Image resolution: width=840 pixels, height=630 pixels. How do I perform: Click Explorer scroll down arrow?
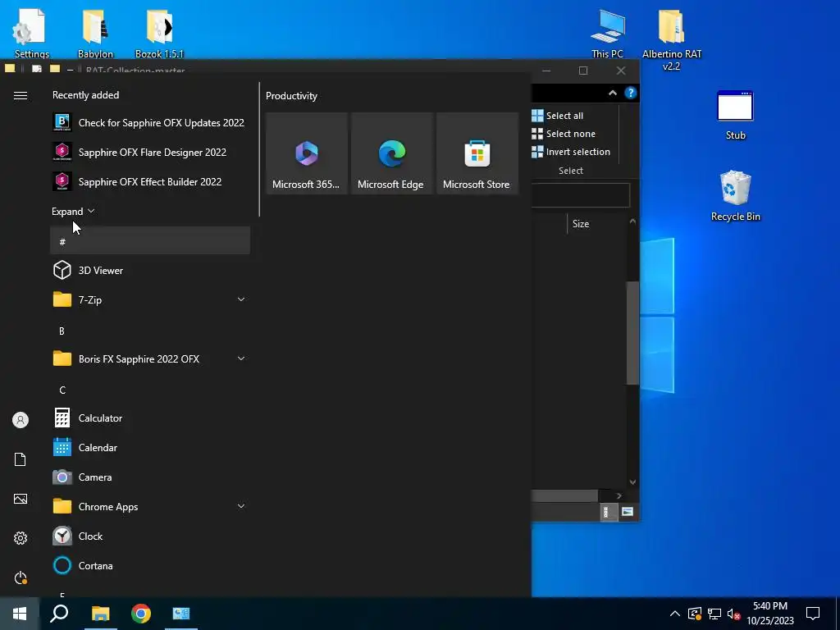click(632, 482)
